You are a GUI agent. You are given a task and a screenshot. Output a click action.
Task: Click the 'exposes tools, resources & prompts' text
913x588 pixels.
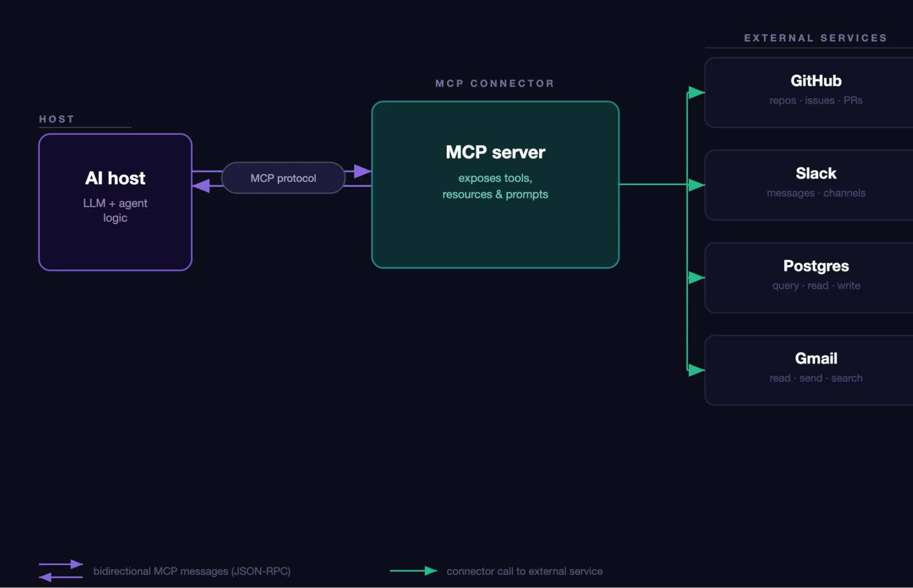495,186
